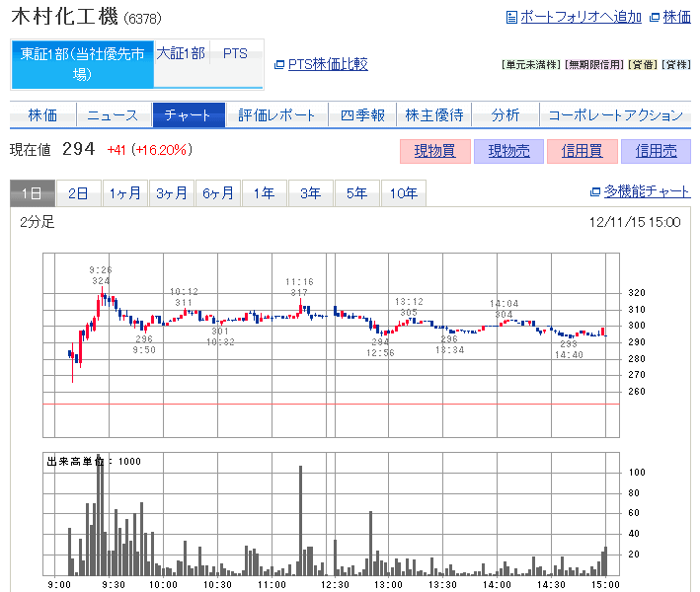Show the 10年 chart period
The width and height of the screenshot is (700, 592).
404,193
